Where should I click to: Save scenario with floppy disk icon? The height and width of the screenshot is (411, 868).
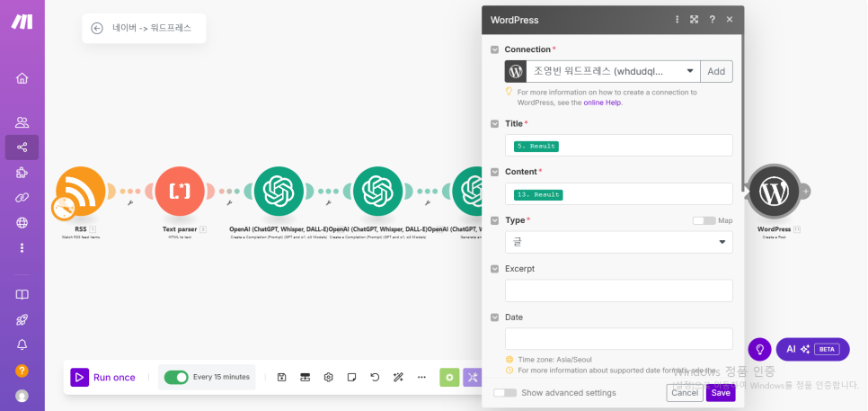[x=282, y=377]
